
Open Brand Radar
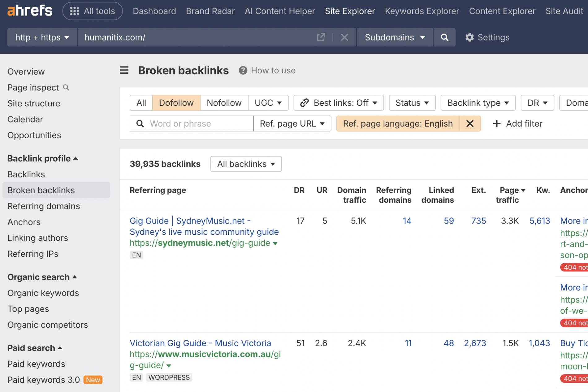point(210,11)
